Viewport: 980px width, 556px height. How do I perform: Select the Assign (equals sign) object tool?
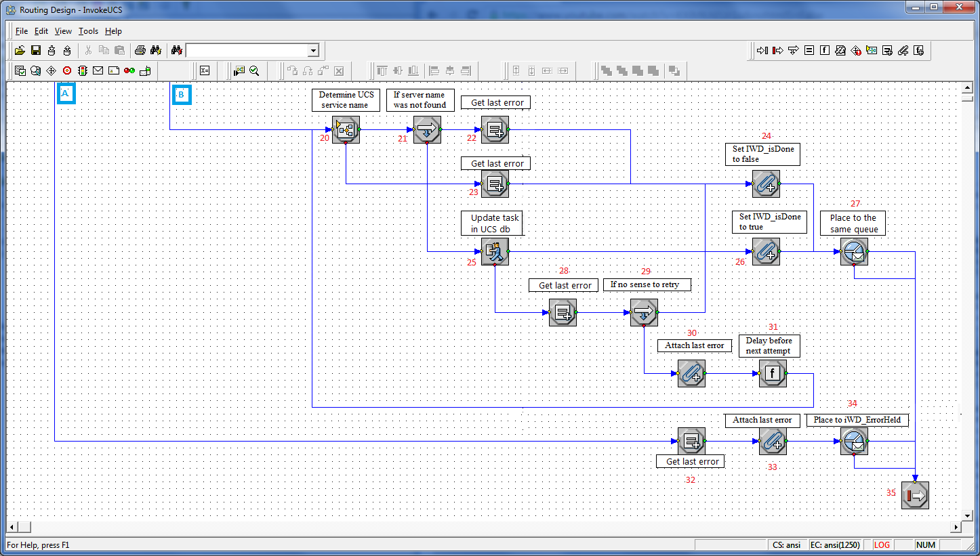click(809, 50)
